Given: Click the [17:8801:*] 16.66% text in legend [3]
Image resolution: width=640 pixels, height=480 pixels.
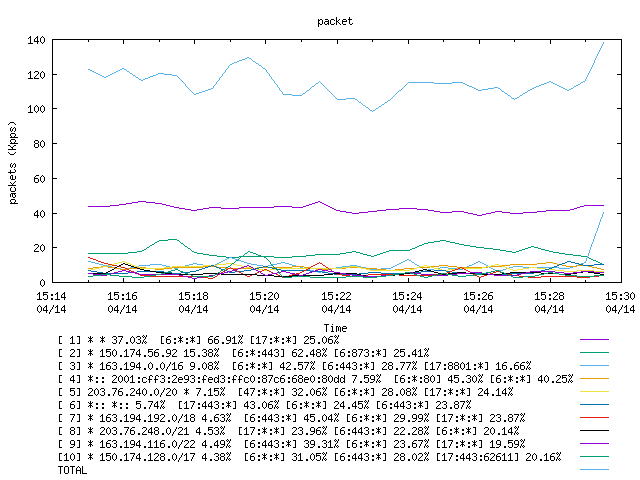Looking at the screenshot, I should 478,366.
